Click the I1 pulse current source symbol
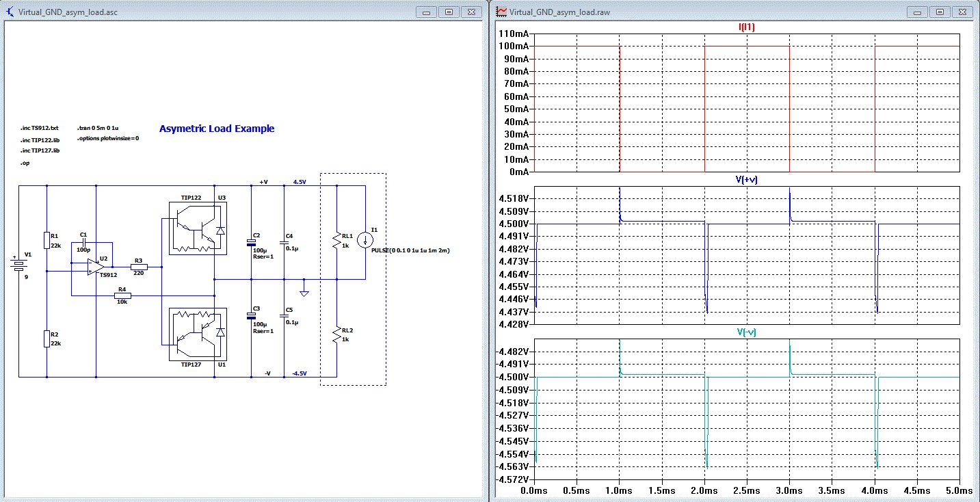980x502 pixels. [x=365, y=240]
